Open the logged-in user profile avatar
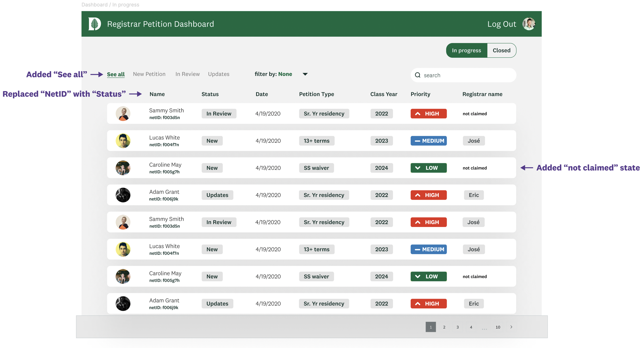Viewport: 644px width, 348px height. point(529,24)
